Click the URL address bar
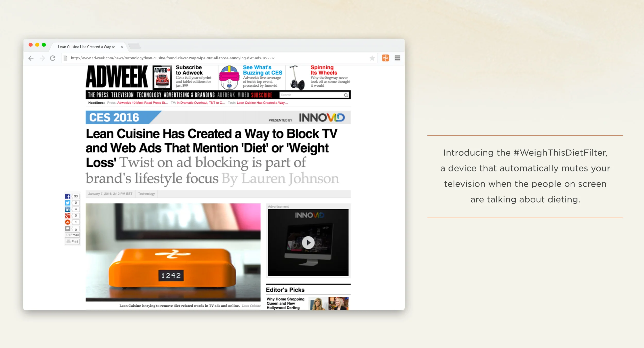Viewport: 644px width, 348px height. coord(219,58)
